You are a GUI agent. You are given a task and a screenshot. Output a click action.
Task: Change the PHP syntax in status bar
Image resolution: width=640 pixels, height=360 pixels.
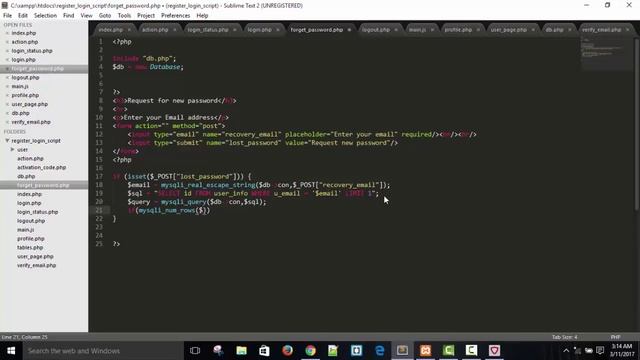(x=616, y=337)
